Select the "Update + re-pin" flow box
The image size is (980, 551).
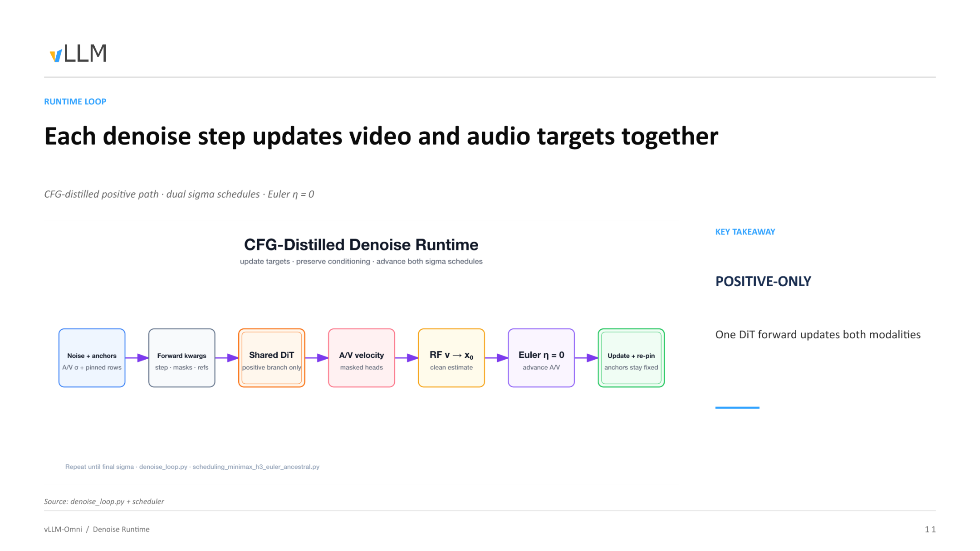(631, 358)
